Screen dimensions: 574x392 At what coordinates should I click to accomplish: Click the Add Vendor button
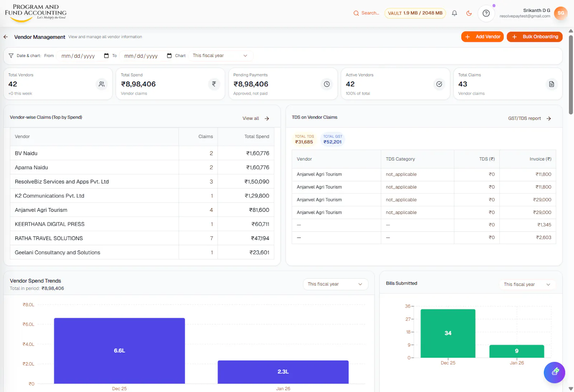pyautogui.click(x=483, y=37)
